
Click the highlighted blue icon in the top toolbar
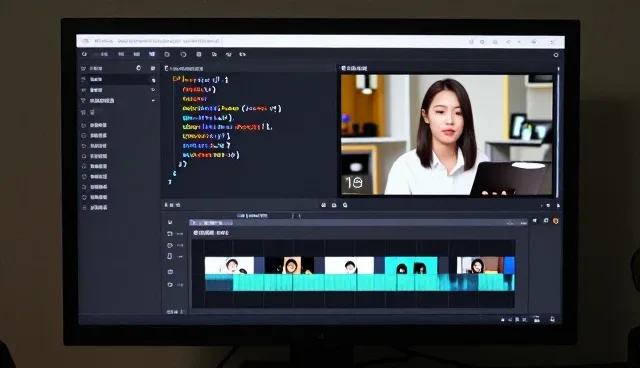click(x=152, y=54)
